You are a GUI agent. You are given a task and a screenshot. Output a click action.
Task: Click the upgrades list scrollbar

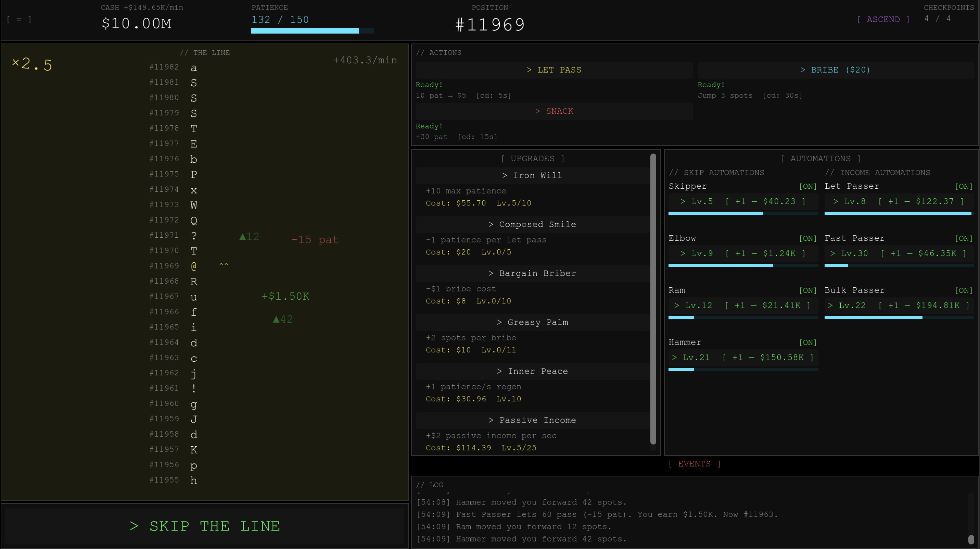tap(653, 299)
